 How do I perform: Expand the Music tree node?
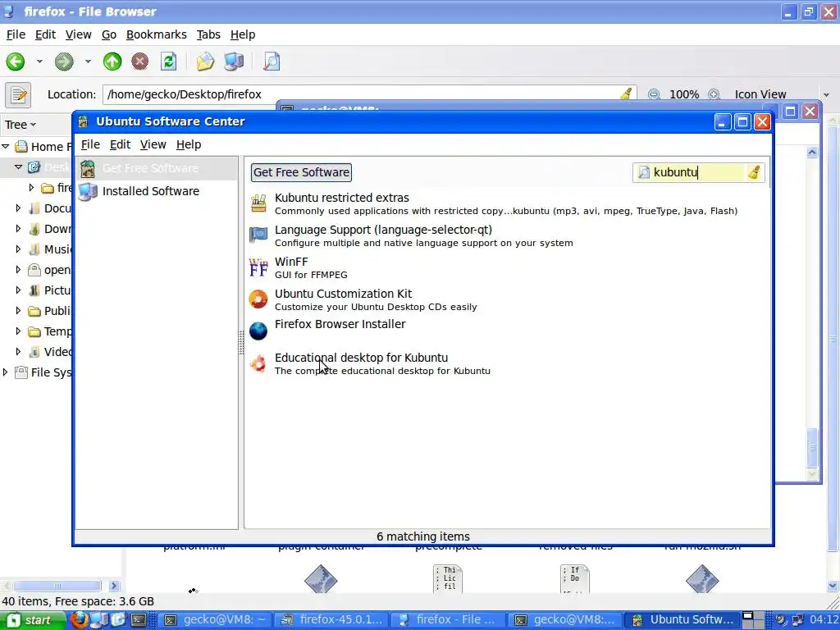click(18, 249)
